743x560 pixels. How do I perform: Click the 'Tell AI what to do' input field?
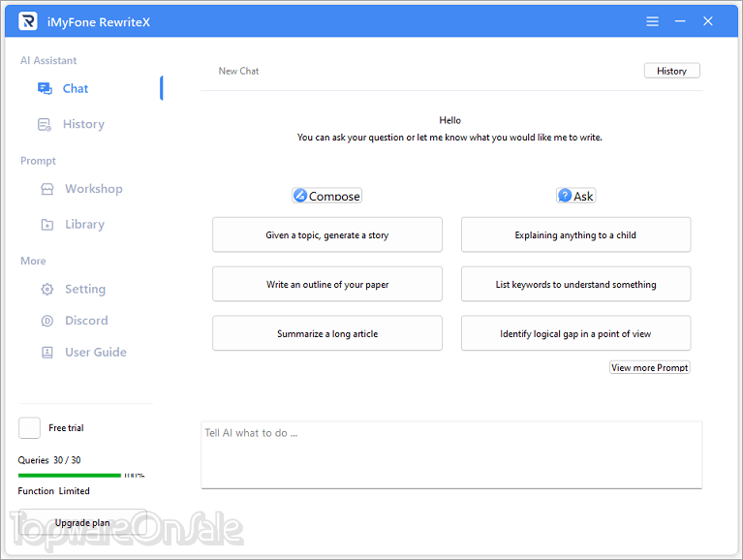(451, 454)
